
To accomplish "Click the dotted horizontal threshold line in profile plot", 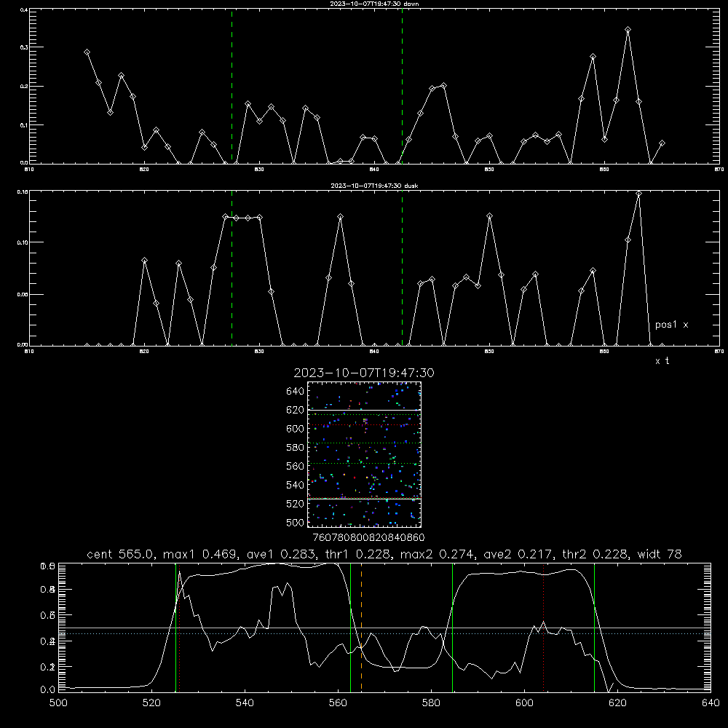I will tap(384, 634).
